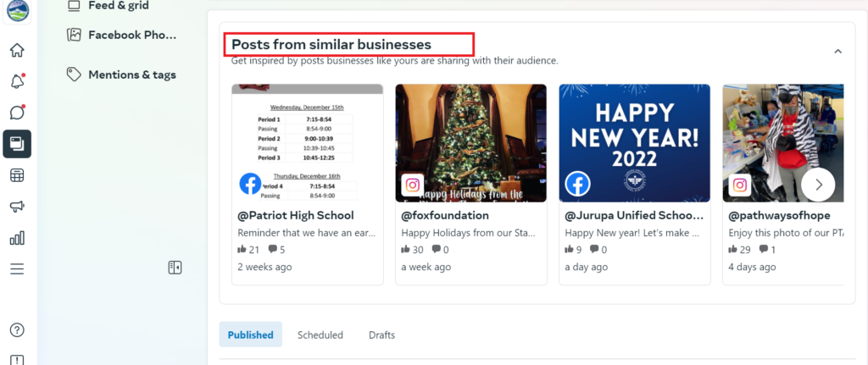Viewport: 868px width, 365px height.
Task: Open the @Patriot High School link
Action: [296, 215]
